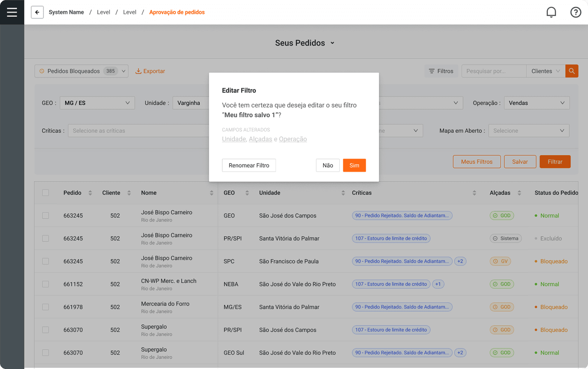Screen dimensions: 588x369
Task: Check the row for pedido 661152
Action: tap(45, 284)
